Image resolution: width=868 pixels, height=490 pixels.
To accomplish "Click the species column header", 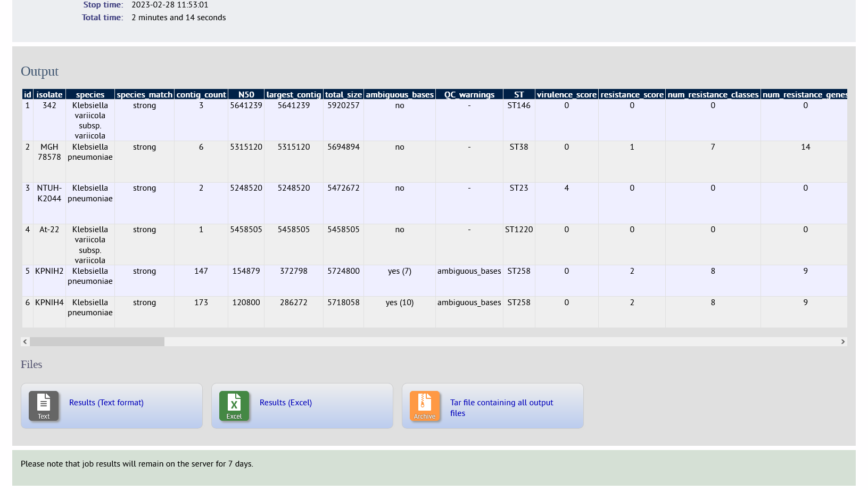I will 90,95.
